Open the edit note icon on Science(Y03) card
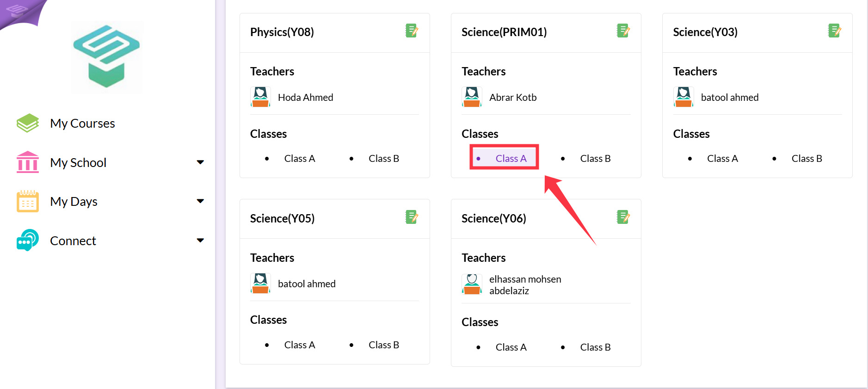The height and width of the screenshot is (389, 868). pyautogui.click(x=834, y=31)
